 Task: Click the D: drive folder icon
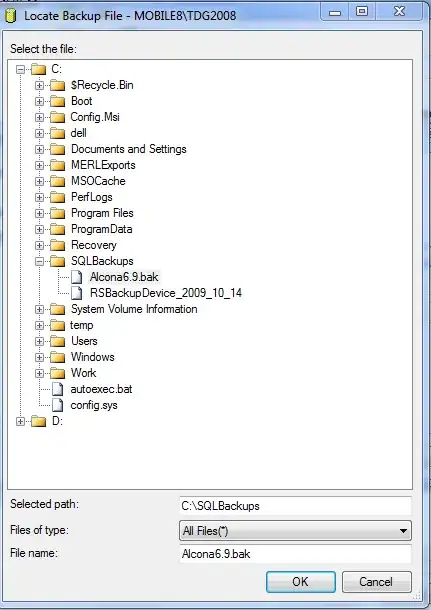click(x=39, y=421)
